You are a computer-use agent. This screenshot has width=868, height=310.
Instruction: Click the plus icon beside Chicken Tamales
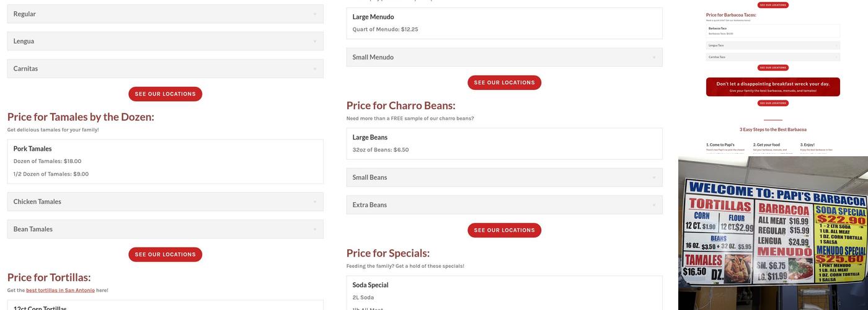coord(314,202)
